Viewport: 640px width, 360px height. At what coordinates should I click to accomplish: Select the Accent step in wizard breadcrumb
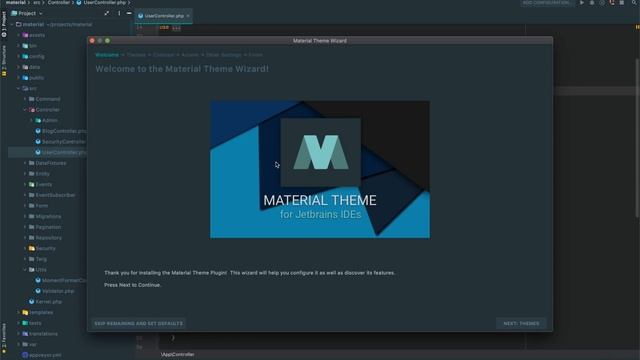tap(190, 55)
